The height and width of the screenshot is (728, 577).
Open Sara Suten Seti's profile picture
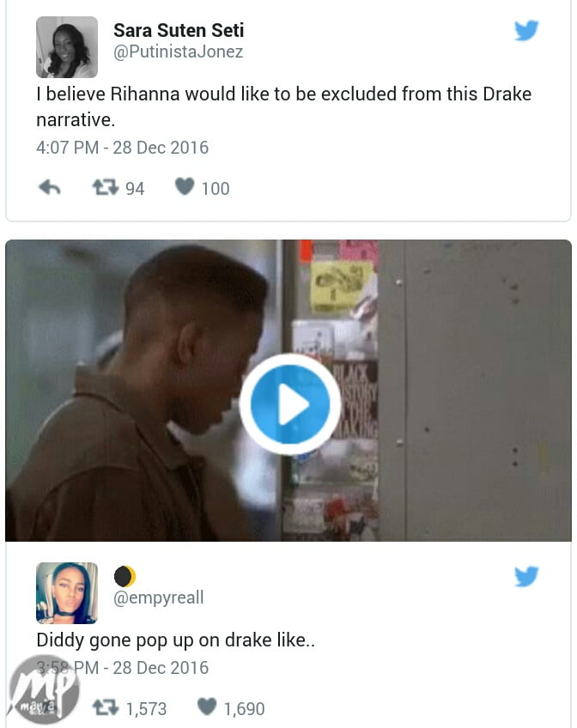[x=67, y=47]
